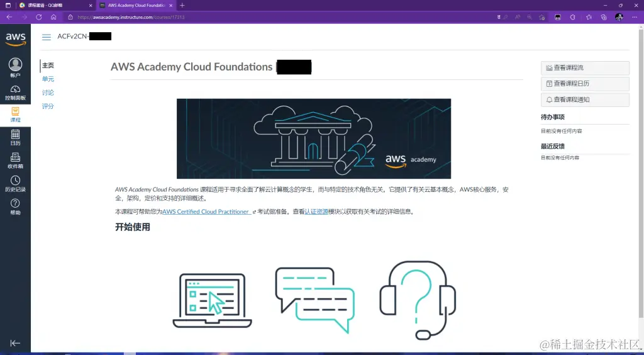Open the AWS Certified Cloud Practitioner link

coord(207,211)
